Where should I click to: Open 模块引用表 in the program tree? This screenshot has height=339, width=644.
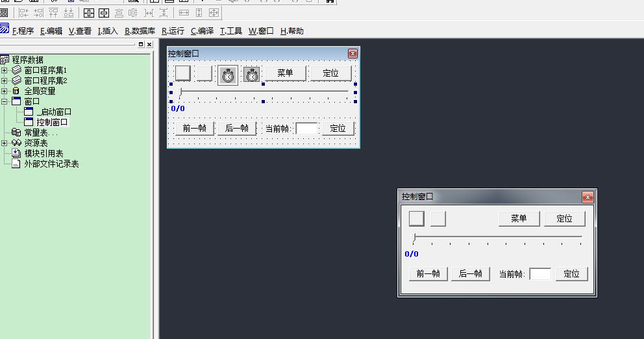point(43,153)
